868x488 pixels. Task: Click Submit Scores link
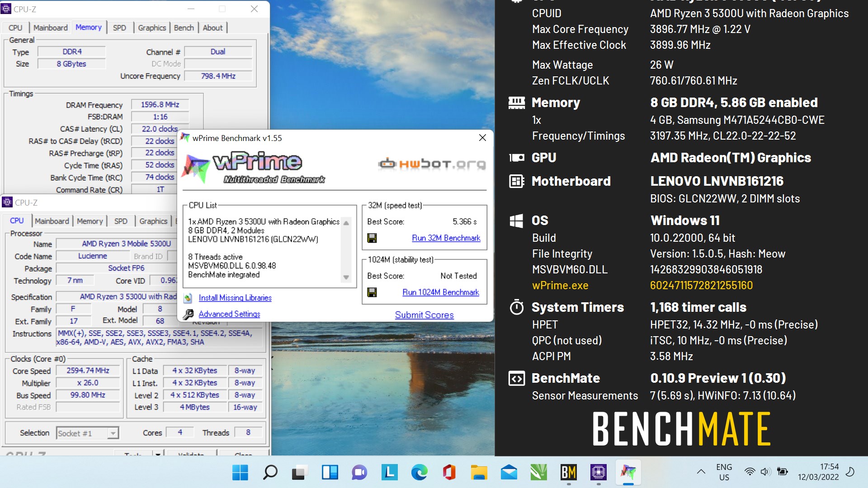click(424, 315)
